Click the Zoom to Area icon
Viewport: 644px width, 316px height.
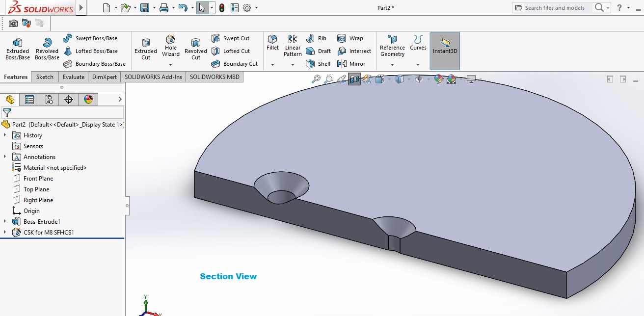point(329,79)
